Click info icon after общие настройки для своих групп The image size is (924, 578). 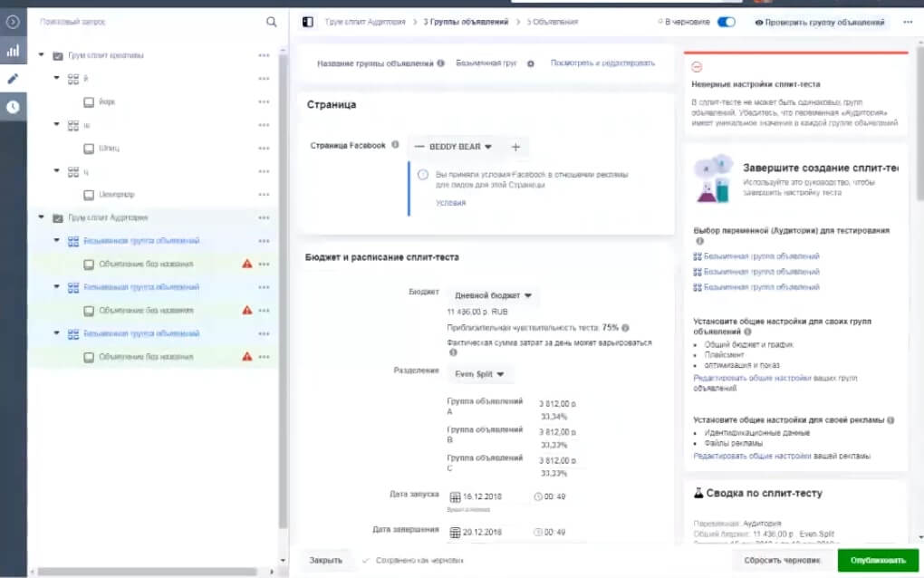click(x=747, y=332)
